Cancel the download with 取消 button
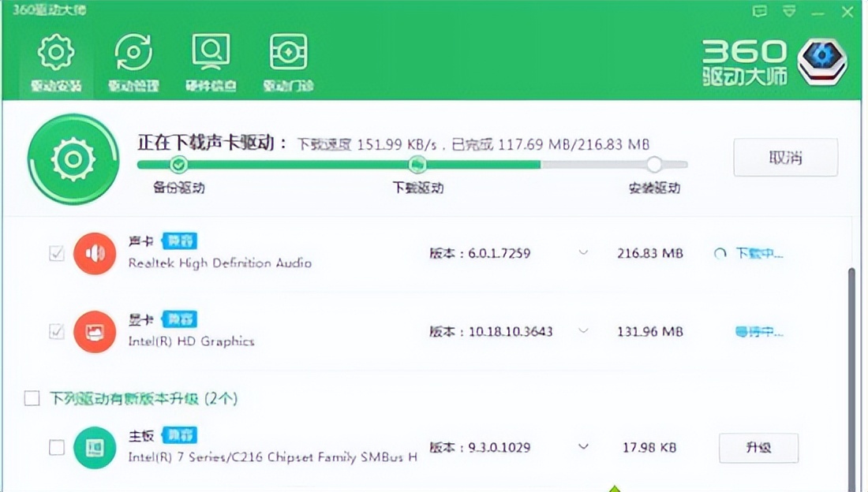 tap(785, 158)
